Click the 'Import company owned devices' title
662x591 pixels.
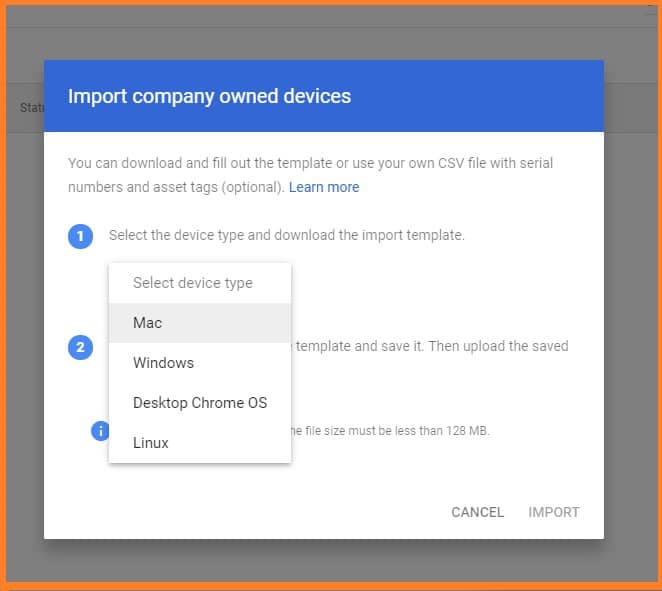click(x=209, y=97)
